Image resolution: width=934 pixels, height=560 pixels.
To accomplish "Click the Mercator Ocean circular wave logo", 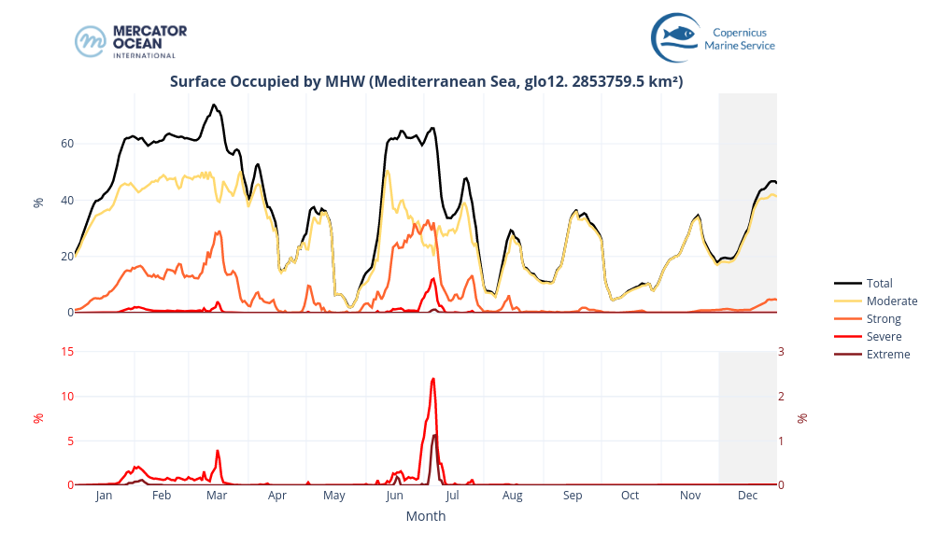I will pos(91,41).
